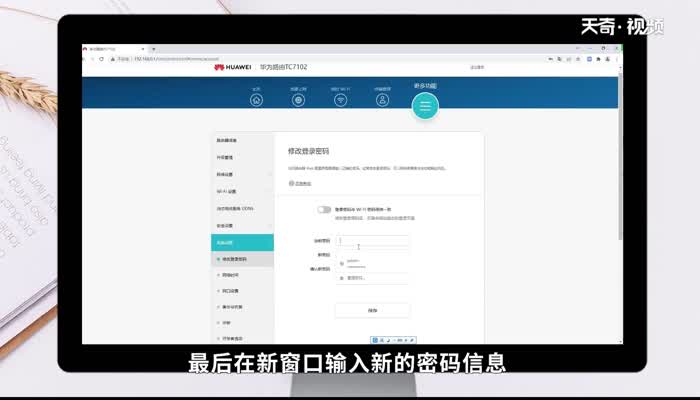
Task: Click the page vertical scrollbar
Action: pyautogui.click(x=620, y=156)
